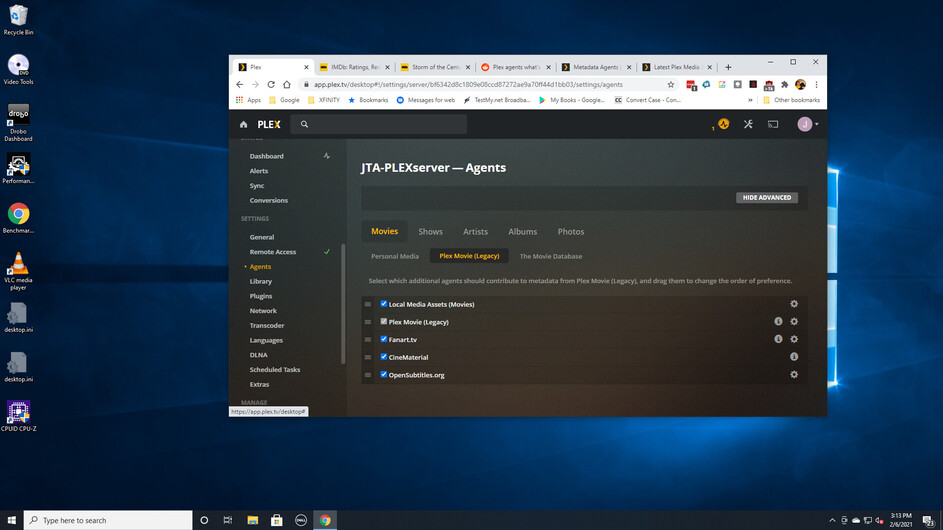Open Windows Start menu
The width and height of the screenshot is (943, 530).
tap(11, 520)
